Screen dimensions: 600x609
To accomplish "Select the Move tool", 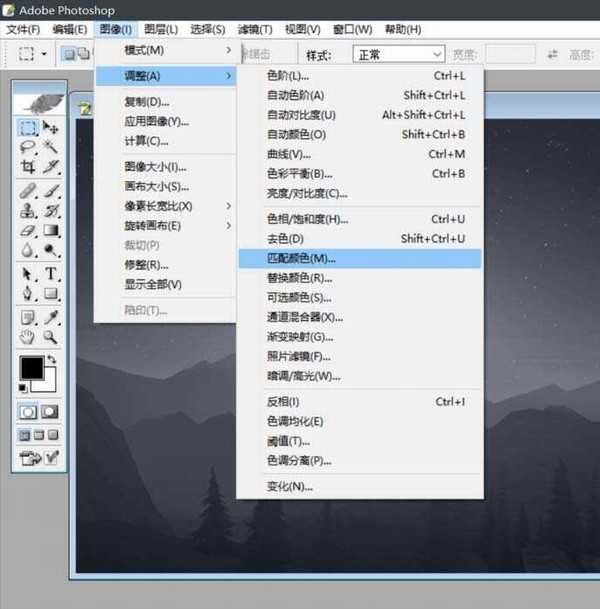I will pos(50,127).
